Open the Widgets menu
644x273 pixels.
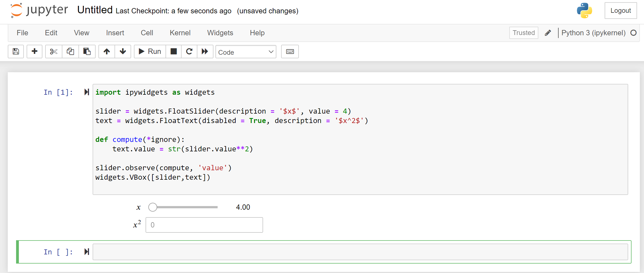point(220,32)
